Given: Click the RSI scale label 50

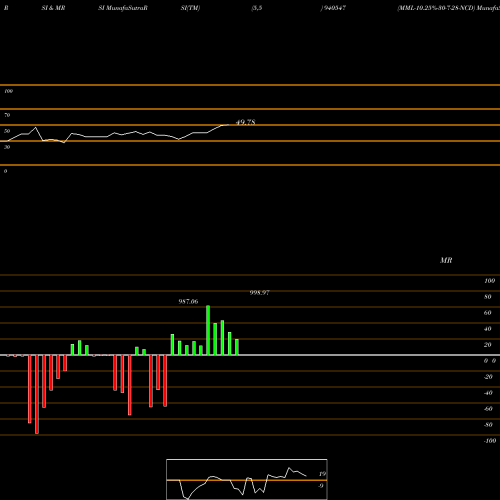Looking at the screenshot, I should 7,131.
